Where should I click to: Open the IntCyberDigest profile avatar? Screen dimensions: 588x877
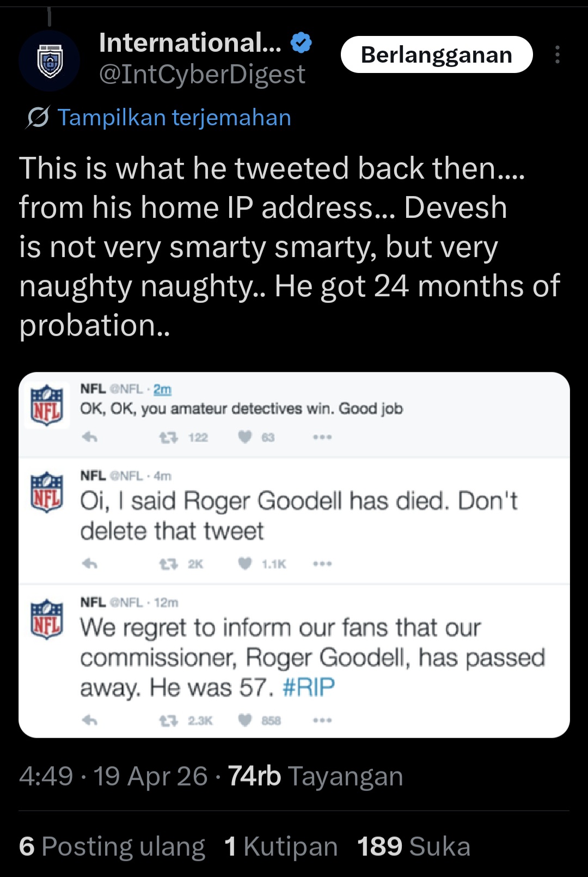coord(50,61)
